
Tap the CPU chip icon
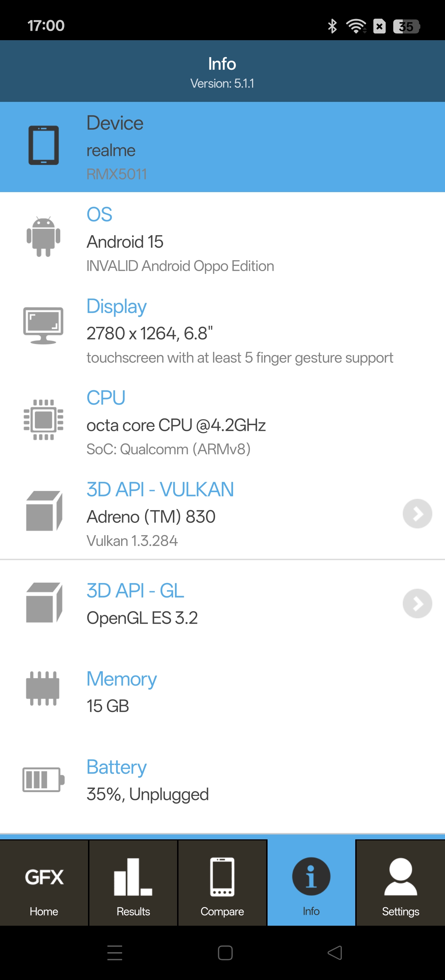44,419
